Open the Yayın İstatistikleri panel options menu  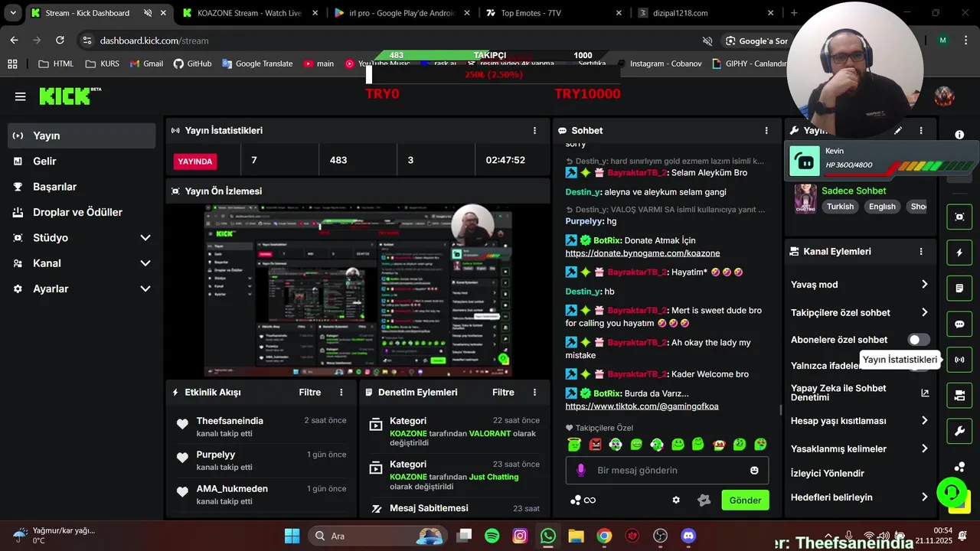pyautogui.click(x=534, y=131)
